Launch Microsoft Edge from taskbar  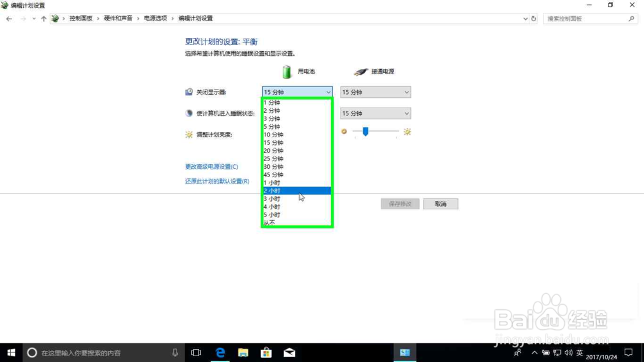pos(220,352)
